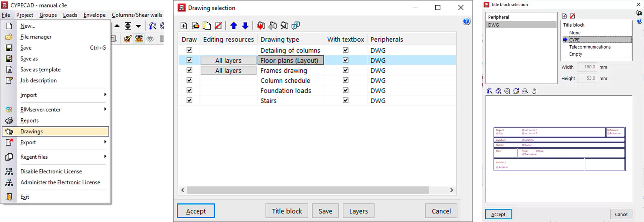Click the previous zoom icon above the title block preview

point(490,91)
